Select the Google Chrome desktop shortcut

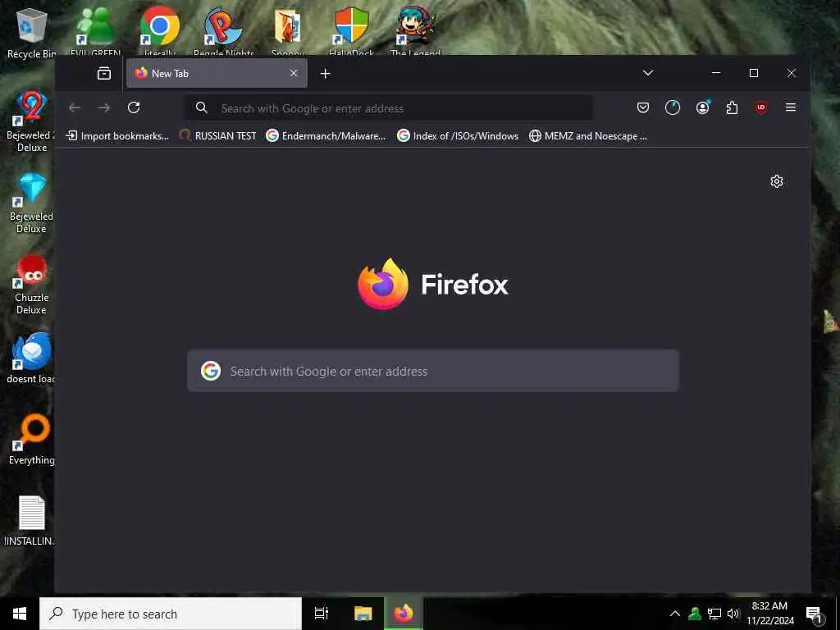160,31
